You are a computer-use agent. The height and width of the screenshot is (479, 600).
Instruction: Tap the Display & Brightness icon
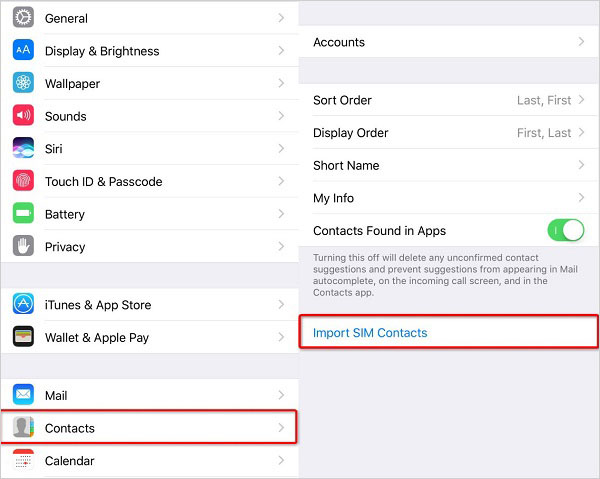coord(24,51)
